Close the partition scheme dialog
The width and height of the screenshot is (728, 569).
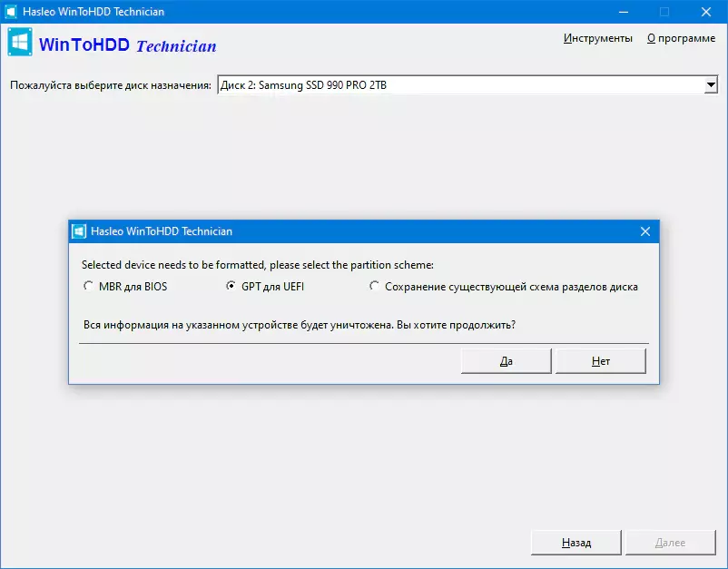point(644,231)
